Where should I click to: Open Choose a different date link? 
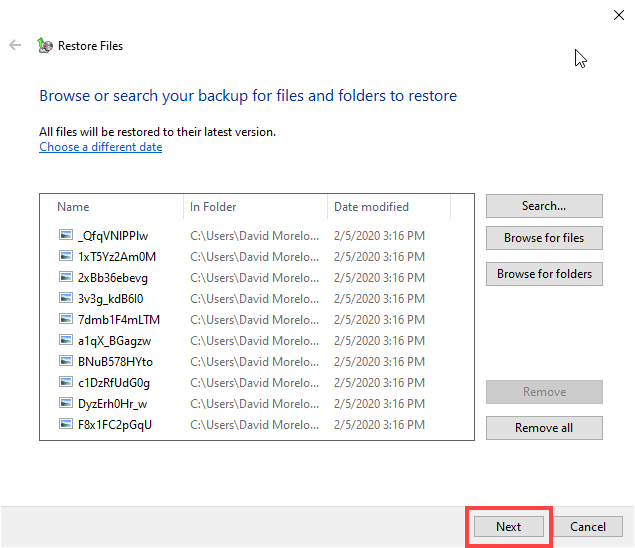100,147
